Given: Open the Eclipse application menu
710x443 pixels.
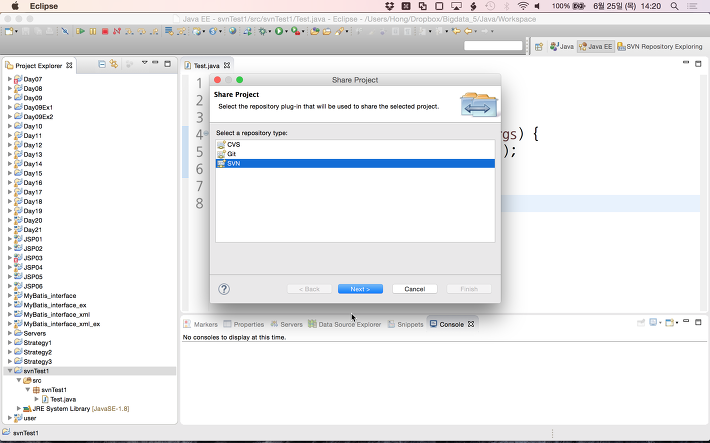Looking at the screenshot, I should 44,6.
